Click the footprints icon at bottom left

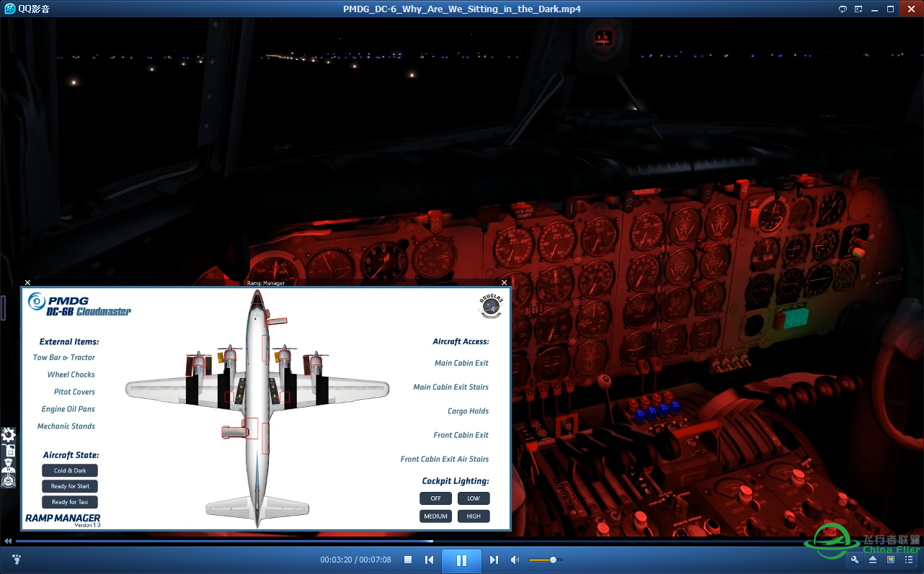click(17, 560)
